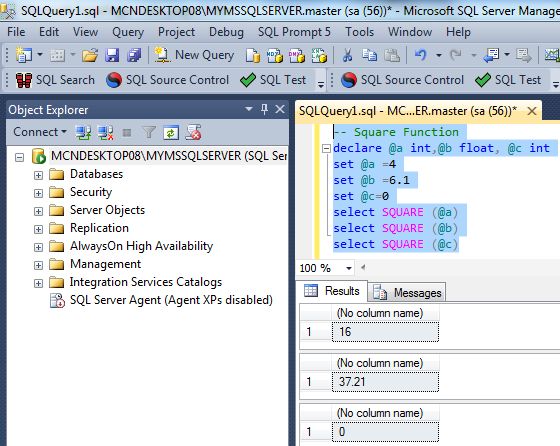Open the SQL Prompt 5 menu
Image resolution: width=560 pixels, height=446 pixels.
(x=294, y=32)
